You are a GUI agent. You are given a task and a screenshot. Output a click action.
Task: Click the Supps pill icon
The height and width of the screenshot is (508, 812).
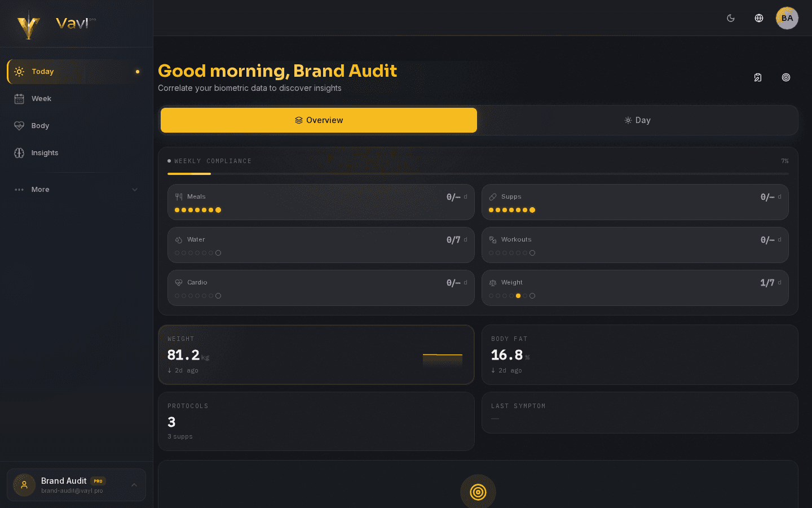pyautogui.click(x=493, y=197)
